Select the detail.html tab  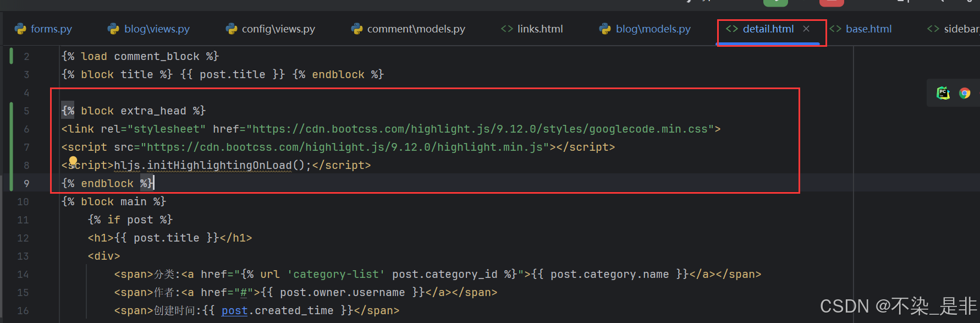tap(768, 29)
